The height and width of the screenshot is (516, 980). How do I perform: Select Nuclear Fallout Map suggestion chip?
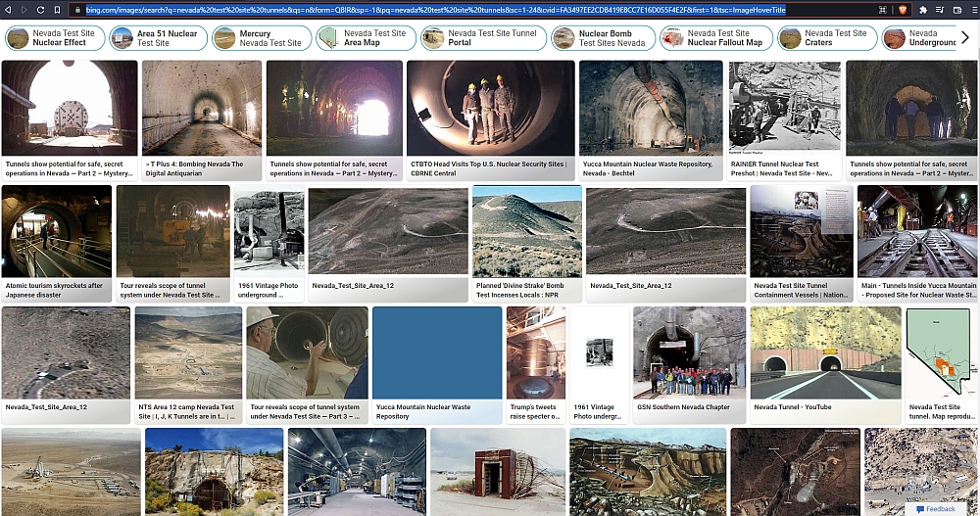[716, 38]
